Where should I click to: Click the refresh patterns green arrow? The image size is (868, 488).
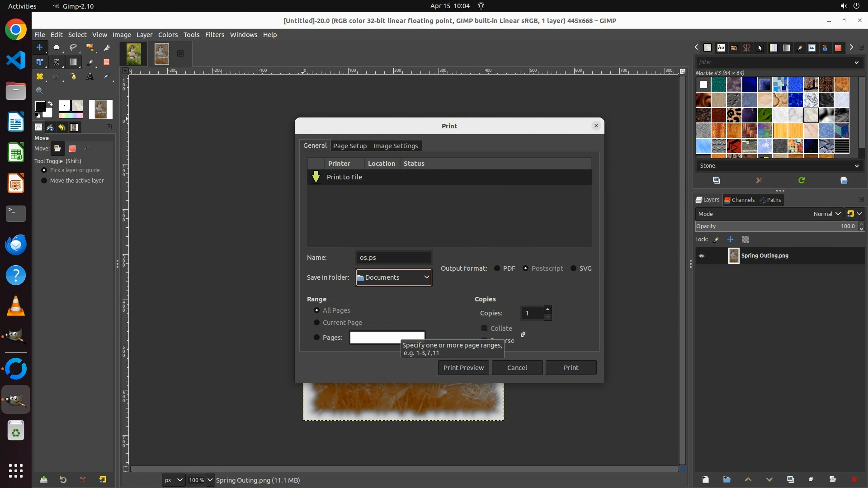[x=802, y=180]
